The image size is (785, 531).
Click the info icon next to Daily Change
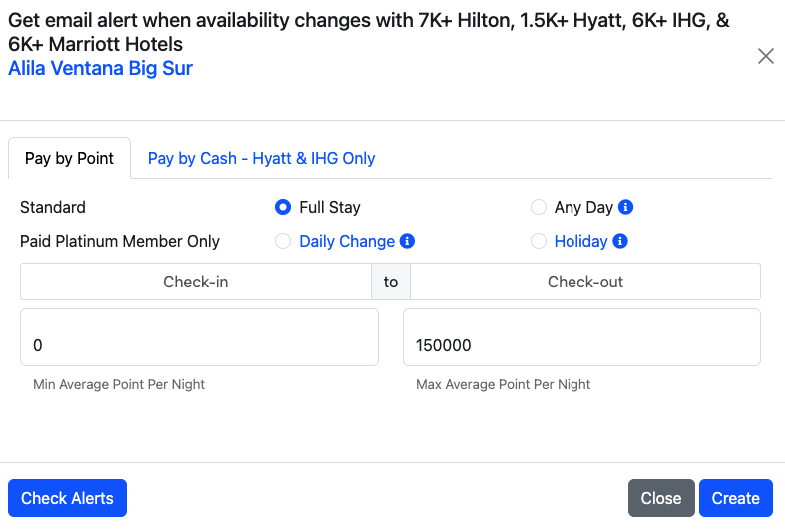point(407,241)
